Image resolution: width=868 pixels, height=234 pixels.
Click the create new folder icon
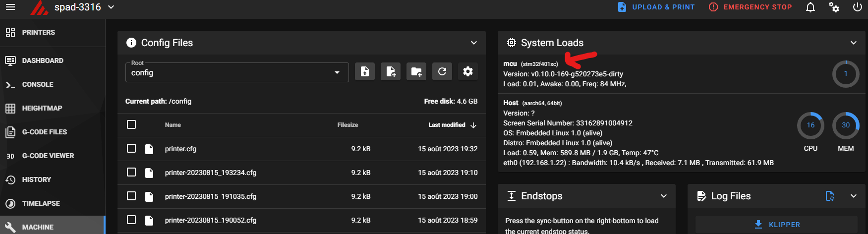[x=416, y=71]
